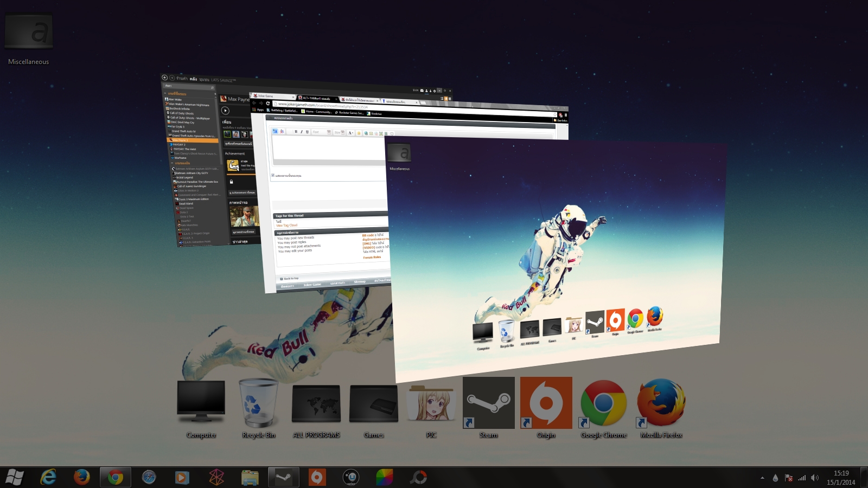This screenshot has height=488, width=868.
Task: Launch the pink Zune taskbar icon
Action: [x=216, y=478]
